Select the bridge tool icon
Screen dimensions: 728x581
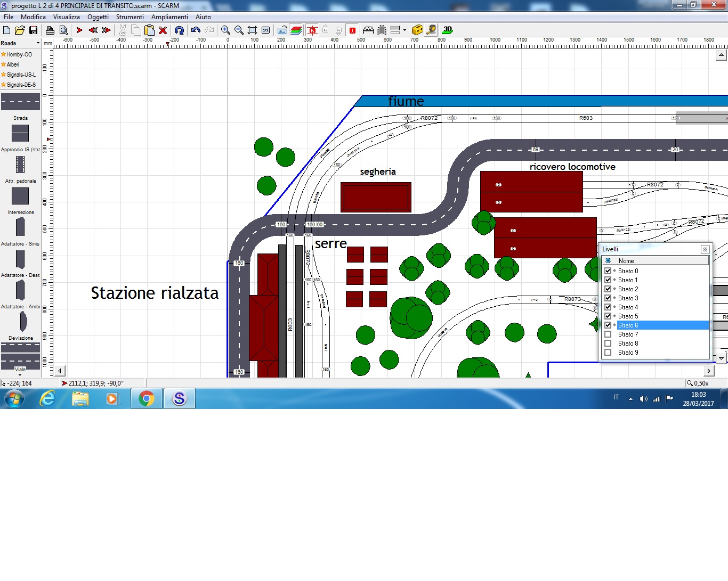[x=368, y=30]
